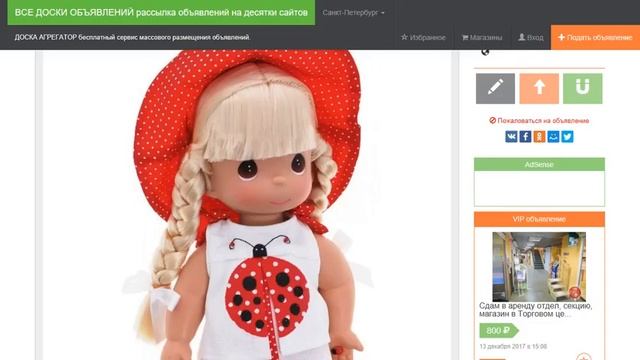Open Магазины menu item
The width and height of the screenshot is (640, 360).
pyautogui.click(x=482, y=38)
